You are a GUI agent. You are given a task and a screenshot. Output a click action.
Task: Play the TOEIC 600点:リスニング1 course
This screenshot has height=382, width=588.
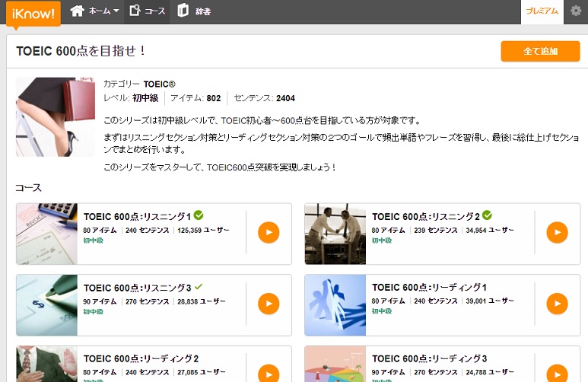tap(269, 233)
